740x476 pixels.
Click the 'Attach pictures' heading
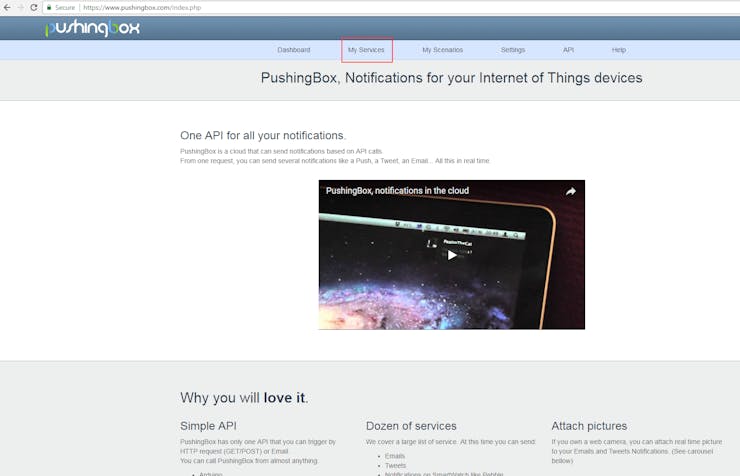click(x=589, y=426)
